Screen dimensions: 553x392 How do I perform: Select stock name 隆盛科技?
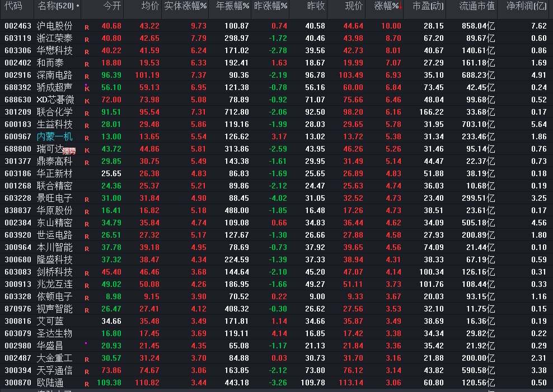point(55,260)
